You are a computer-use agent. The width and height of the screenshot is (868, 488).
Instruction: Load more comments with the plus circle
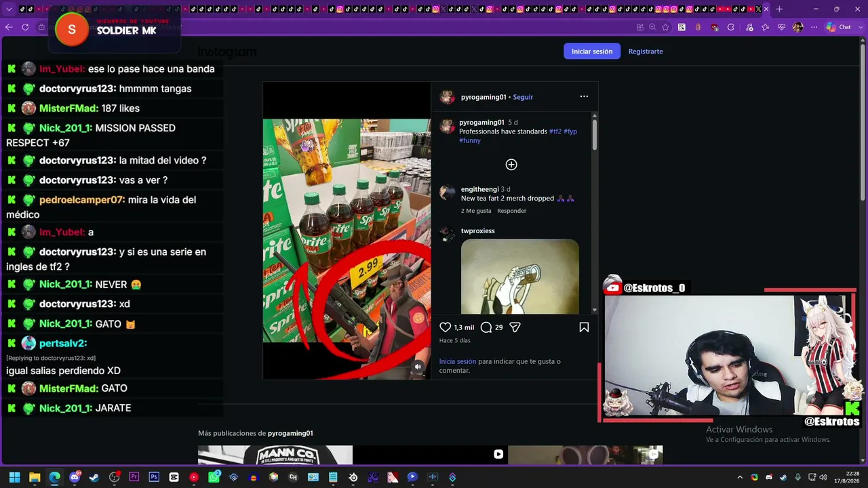511,165
